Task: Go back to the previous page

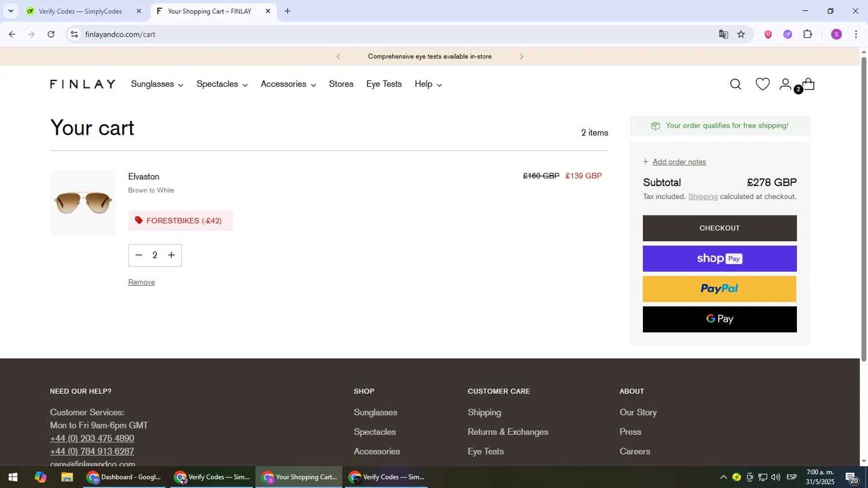Action: tap(12, 35)
